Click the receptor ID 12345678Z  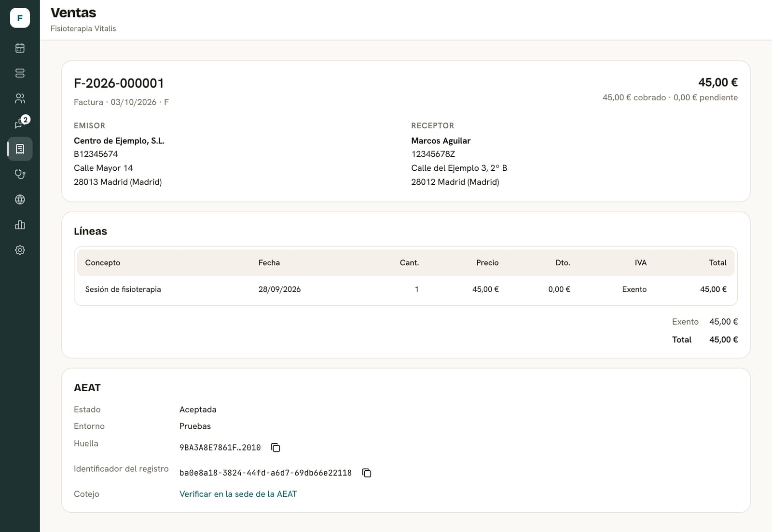[x=433, y=154]
